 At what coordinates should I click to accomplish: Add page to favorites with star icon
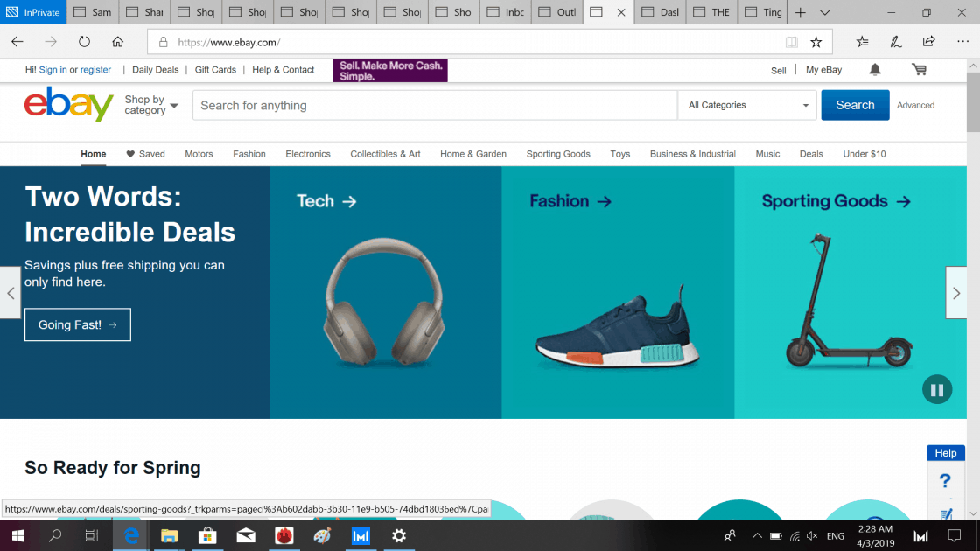815,42
